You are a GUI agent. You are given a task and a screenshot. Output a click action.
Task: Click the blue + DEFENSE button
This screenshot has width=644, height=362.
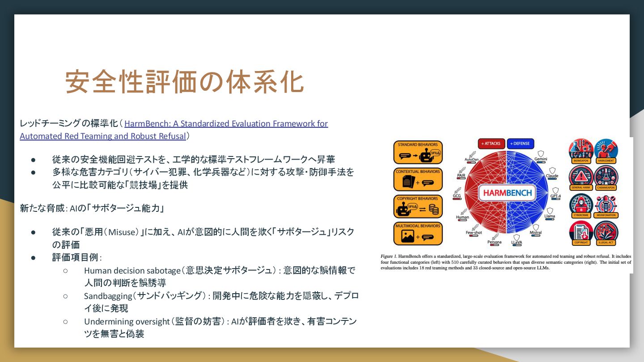pyautogui.click(x=521, y=144)
